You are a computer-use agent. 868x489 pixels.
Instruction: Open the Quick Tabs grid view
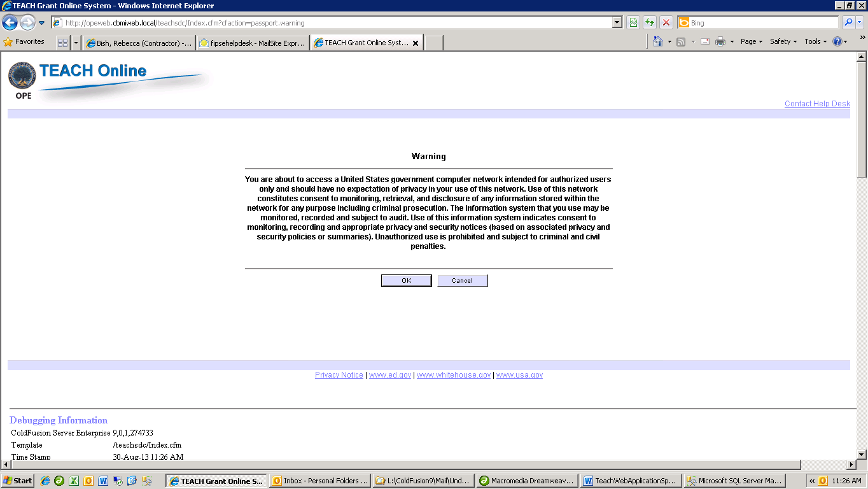click(x=62, y=43)
